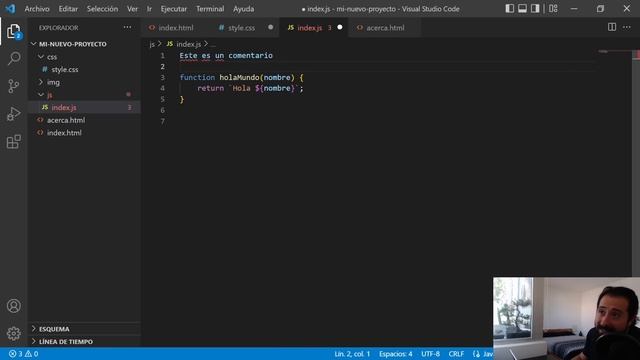This screenshot has height=360, width=640.
Task: Click the language mode status item
Action: [482, 354]
